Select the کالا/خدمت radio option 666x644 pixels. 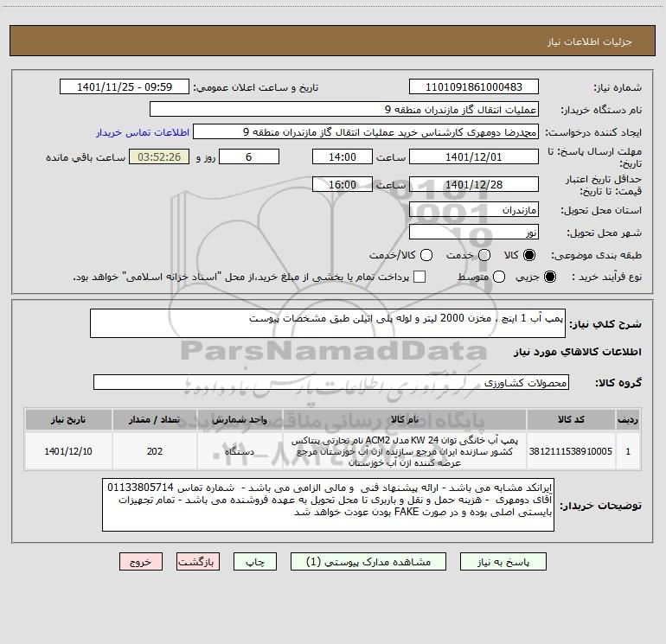426,255
